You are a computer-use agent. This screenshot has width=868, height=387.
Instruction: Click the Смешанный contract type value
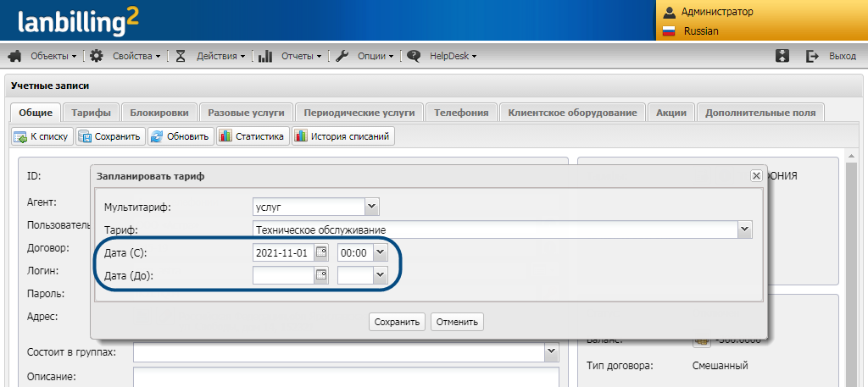coord(721,366)
